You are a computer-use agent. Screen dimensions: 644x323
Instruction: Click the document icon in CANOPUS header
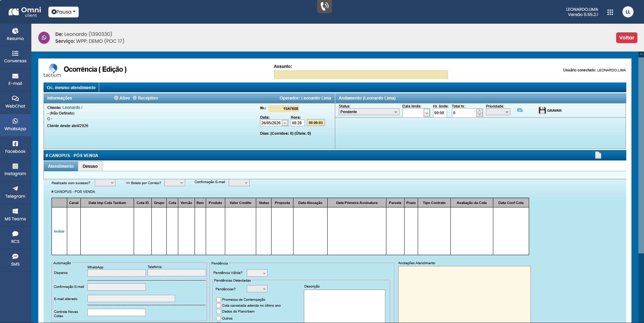(x=598, y=155)
